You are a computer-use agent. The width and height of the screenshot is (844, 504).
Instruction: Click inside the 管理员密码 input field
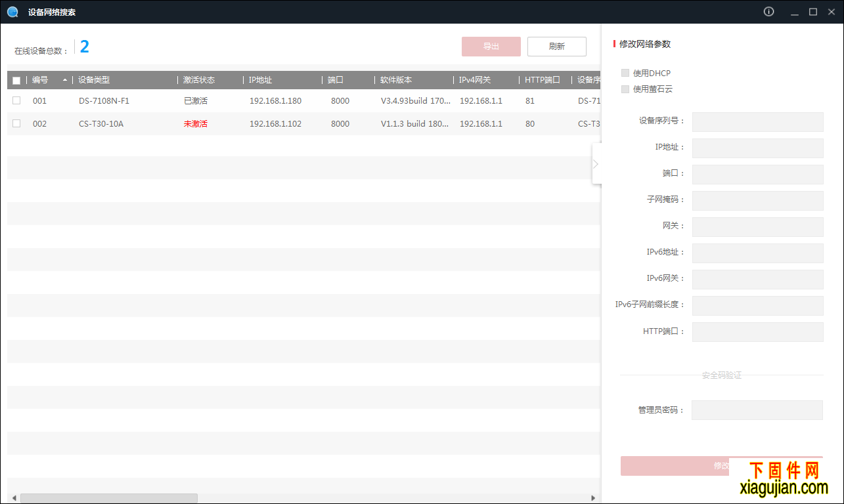coord(757,410)
